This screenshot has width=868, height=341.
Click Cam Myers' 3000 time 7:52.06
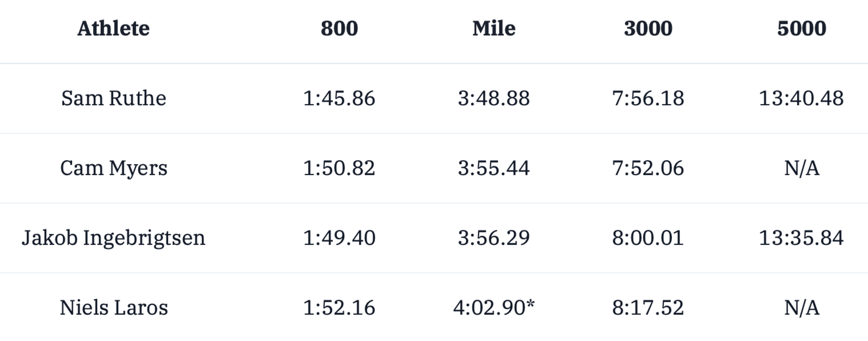point(648,168)
